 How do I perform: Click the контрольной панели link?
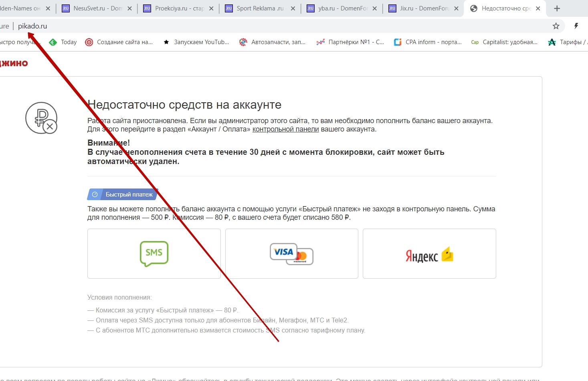click(x=285, y=129)
